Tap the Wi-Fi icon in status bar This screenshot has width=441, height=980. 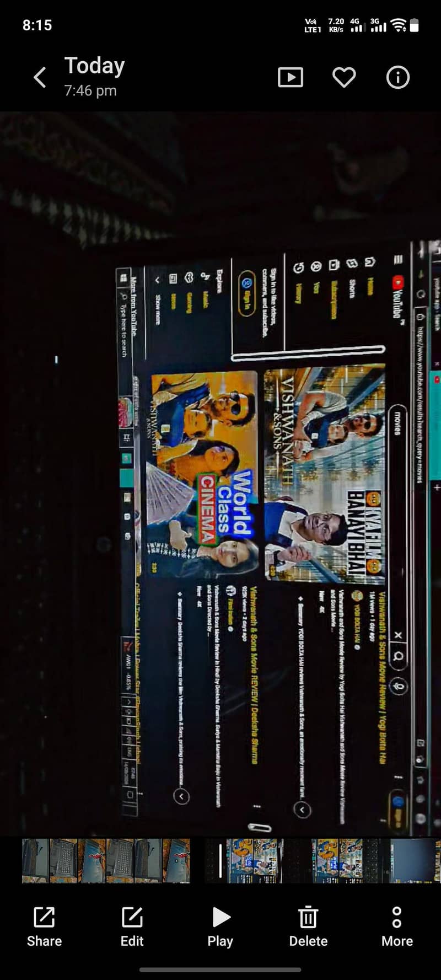tap(398, 25)
